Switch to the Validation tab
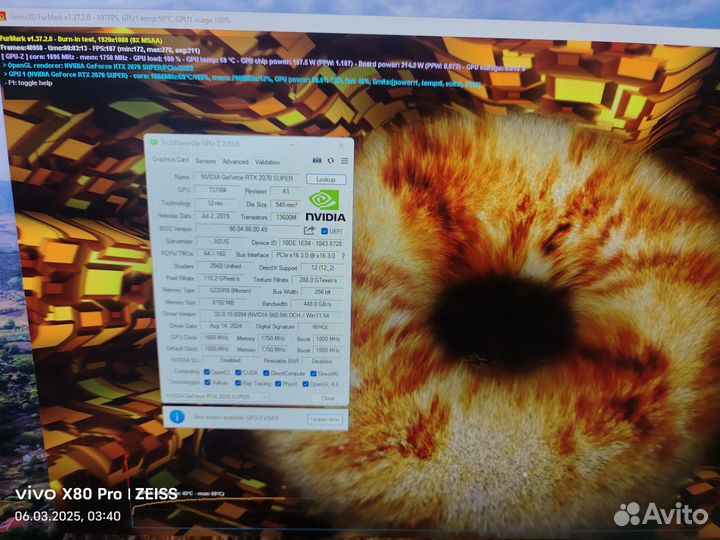 point(267,162)
